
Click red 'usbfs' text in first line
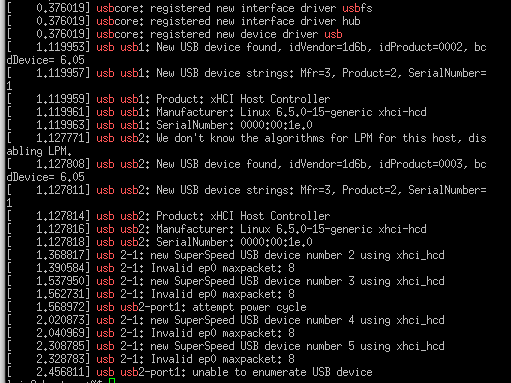pos(357,8)
